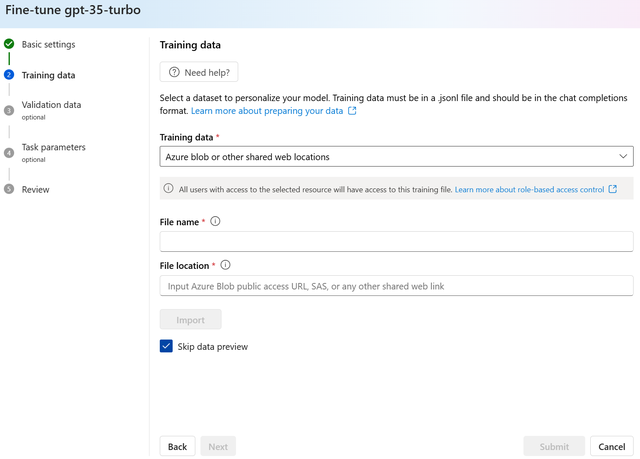
Task: Go to Validation data step
Action: pos(51,105)
